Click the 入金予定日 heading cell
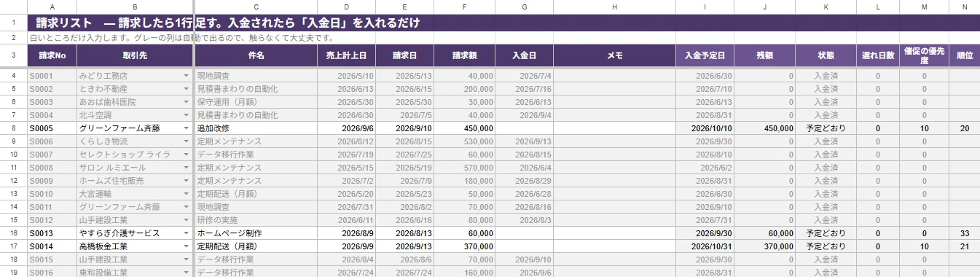 [705, 55]
